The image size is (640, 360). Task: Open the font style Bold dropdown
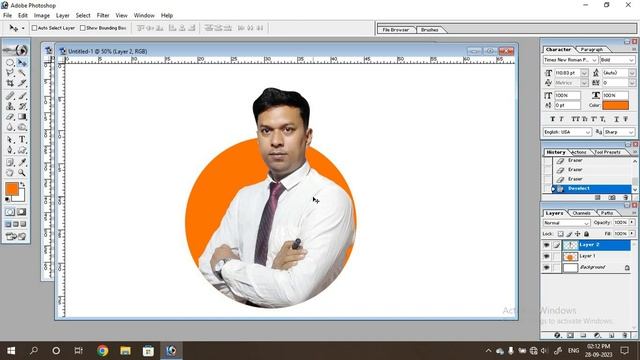coord(631,60)
